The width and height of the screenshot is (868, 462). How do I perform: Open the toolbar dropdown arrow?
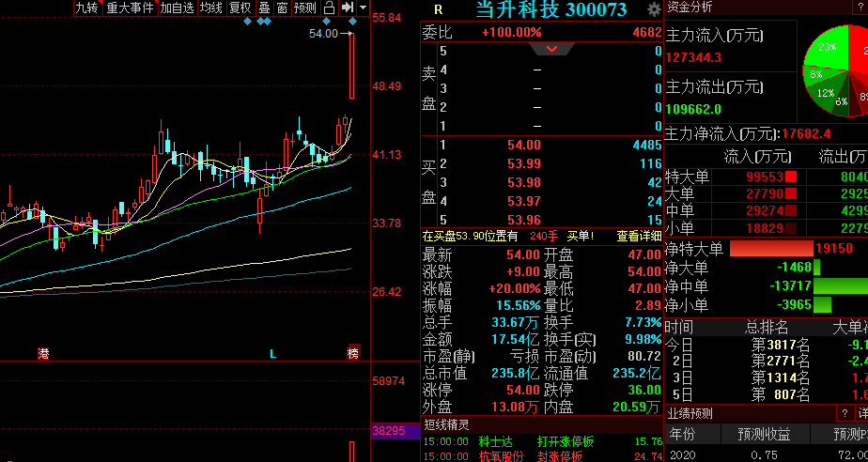[x=363, y=8]
